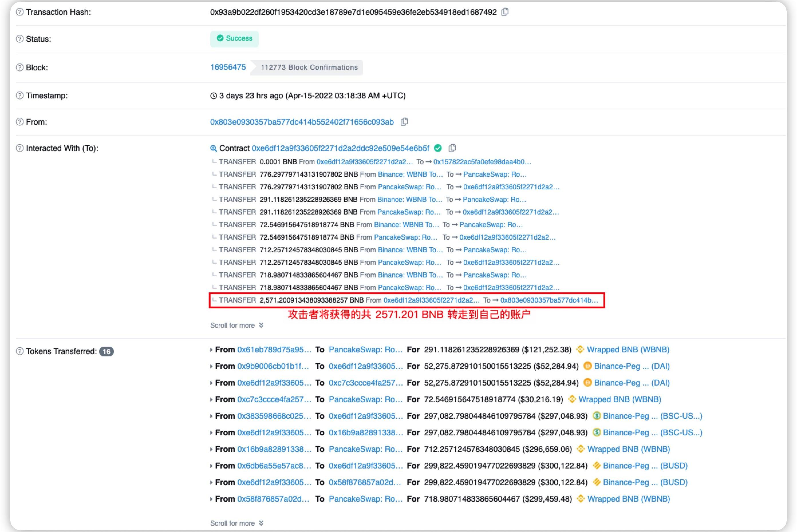
Task: Open 0xc7c3ccce4fa257 recipient in second DAI row
Action: coord(366,383)
